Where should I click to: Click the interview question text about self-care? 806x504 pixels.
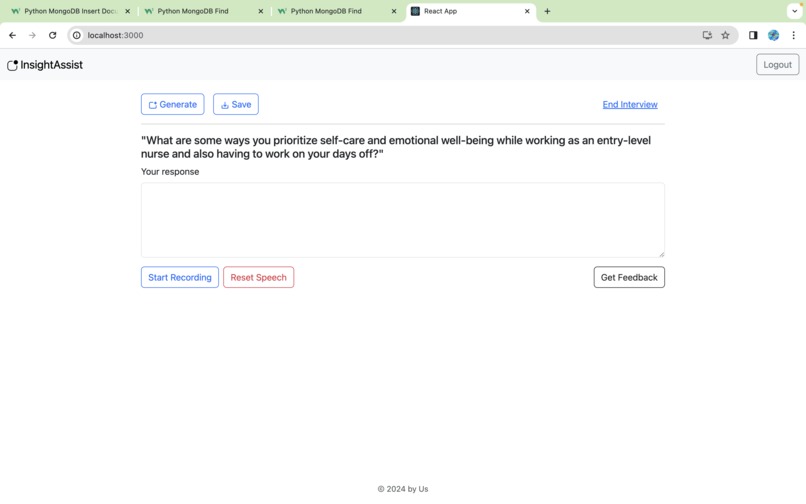coord(396,147)
